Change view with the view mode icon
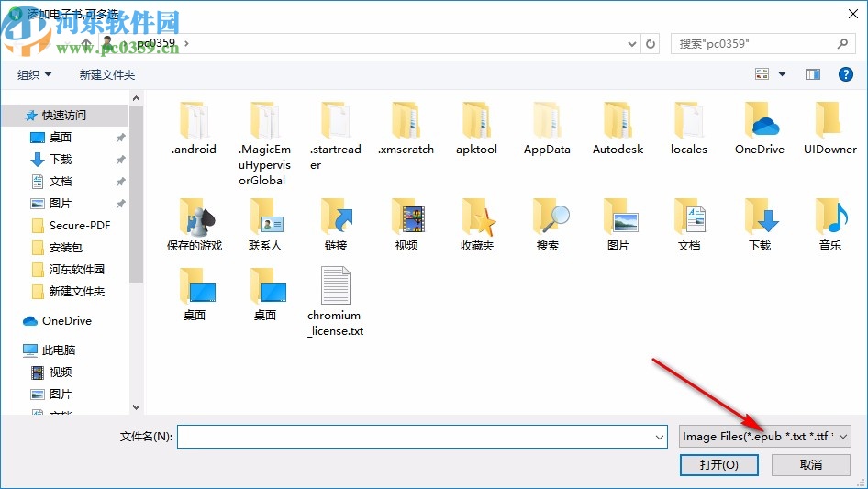Screen dimensions: 868x489 [x=762, y=74]
